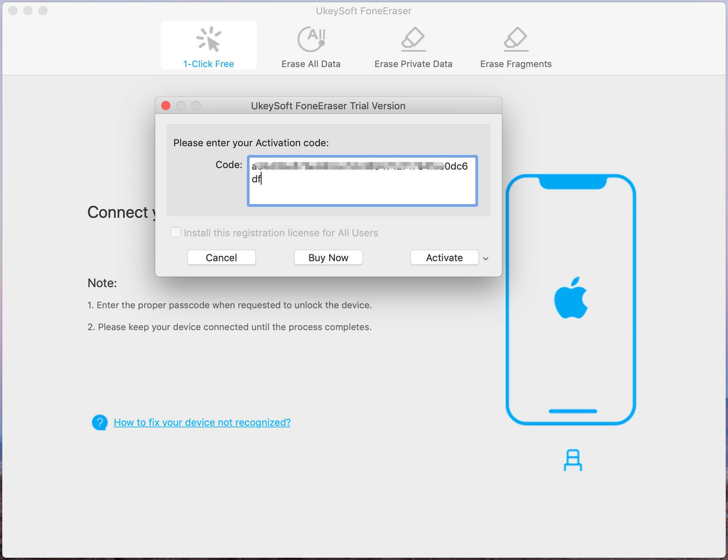The image size is (728, 560).
Task: Click How to fix your device not recognized link
Action: [202, 422]
